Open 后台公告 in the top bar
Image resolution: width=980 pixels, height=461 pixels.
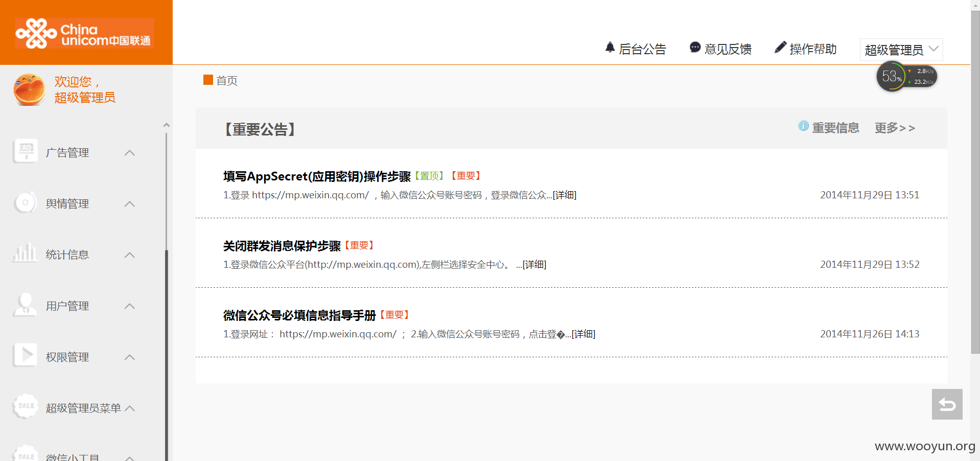642,49
